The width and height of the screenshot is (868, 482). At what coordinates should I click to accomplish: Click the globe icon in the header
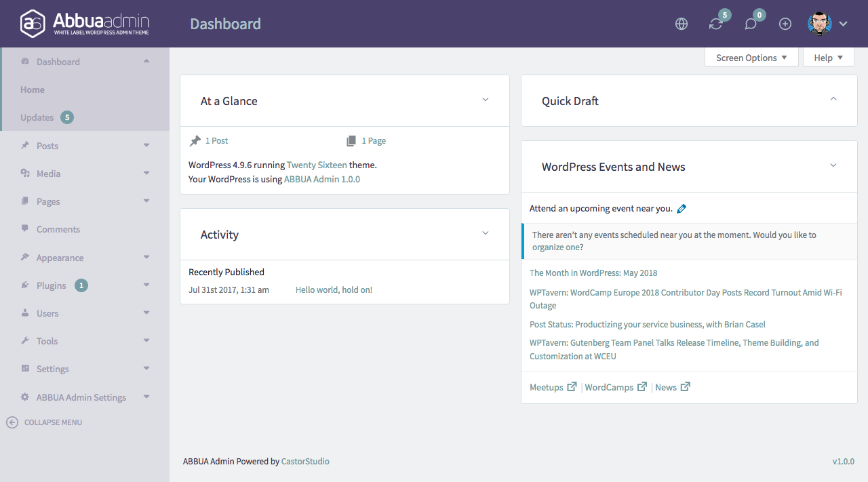coord(682,24)
